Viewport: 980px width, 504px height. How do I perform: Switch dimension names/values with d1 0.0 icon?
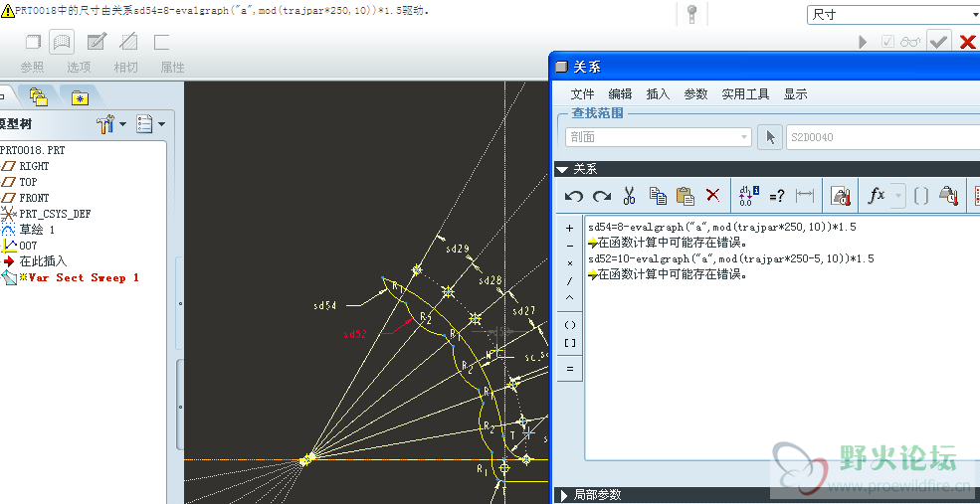click(x=748, y=196)
